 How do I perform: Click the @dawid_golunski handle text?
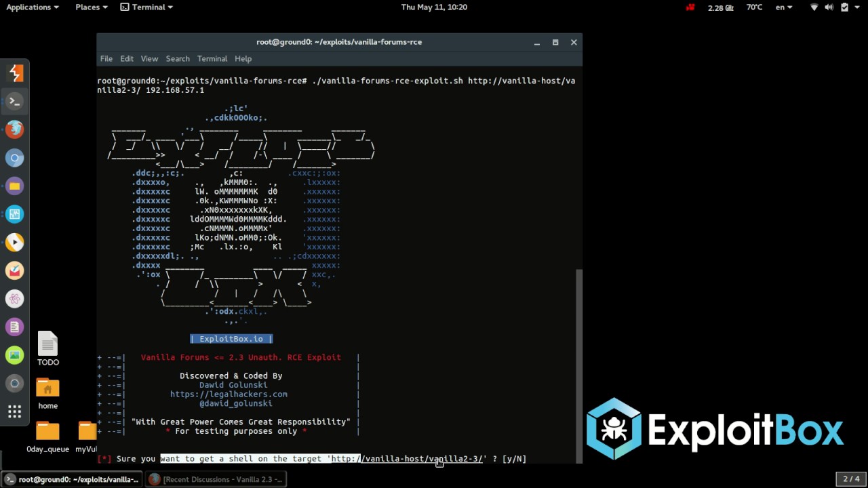(x=236, y=403)
